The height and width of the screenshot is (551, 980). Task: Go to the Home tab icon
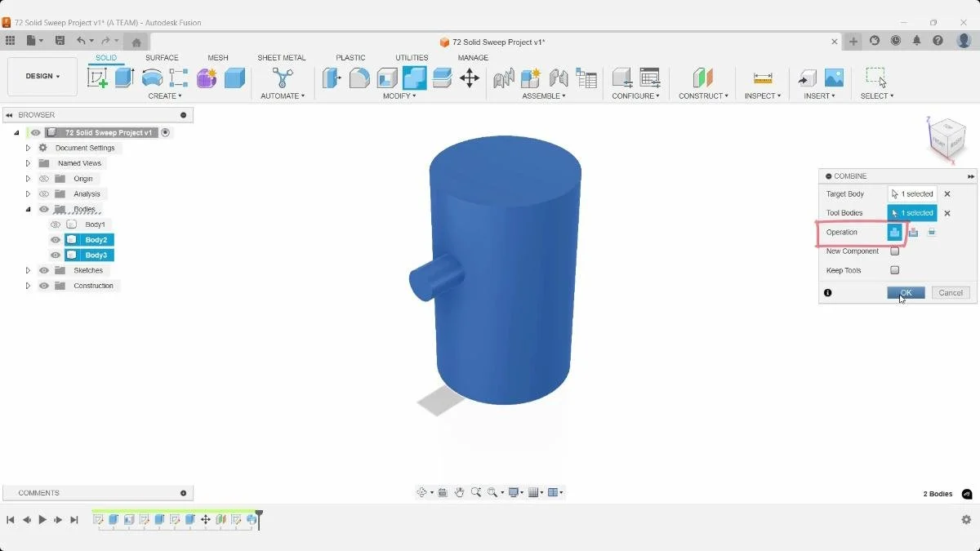point(136,42)
